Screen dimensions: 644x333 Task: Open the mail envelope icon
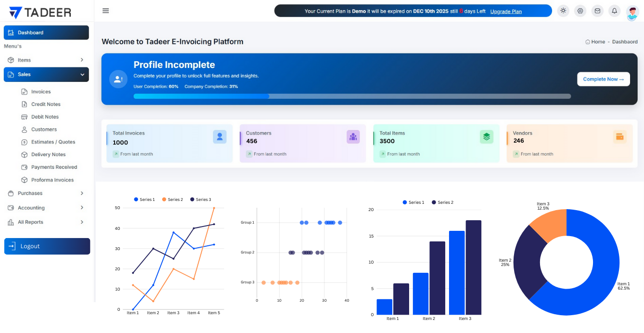point(597,11)
